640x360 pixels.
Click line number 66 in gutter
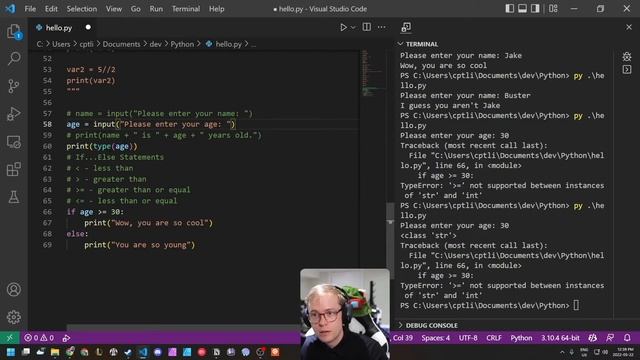(x=47, y=212)
